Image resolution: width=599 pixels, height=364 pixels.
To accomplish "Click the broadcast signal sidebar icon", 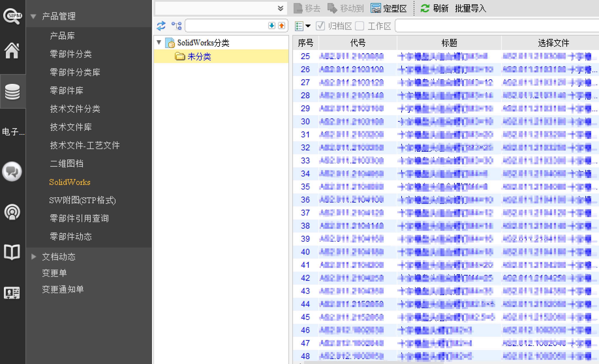I will (12, 212).
